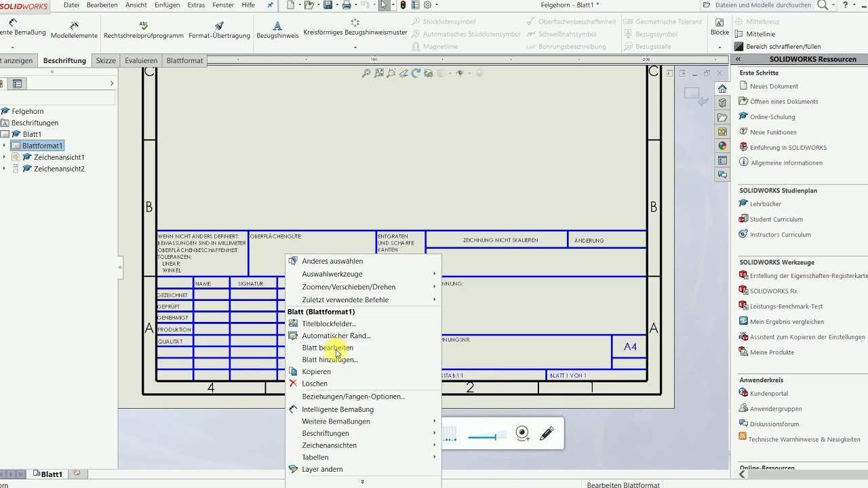Open the Format-Übertragung tool
Screen dimensions: 868x488
point(219,30)
